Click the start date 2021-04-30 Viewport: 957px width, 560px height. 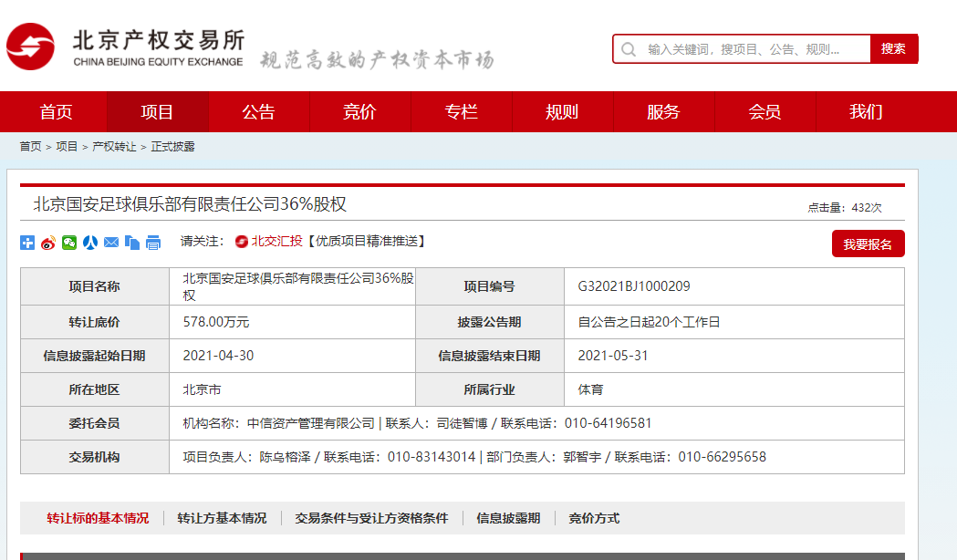pyautogui.click(x=218, y=356)
